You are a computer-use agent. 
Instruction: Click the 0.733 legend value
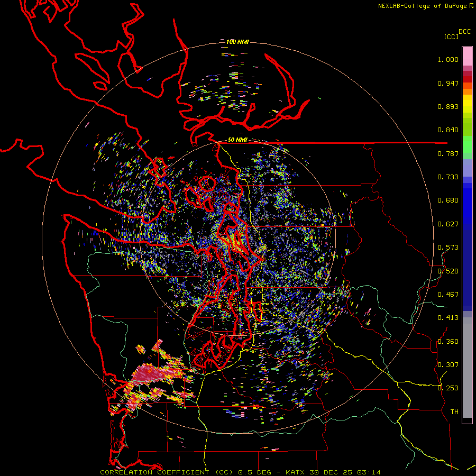coord(448,177)
